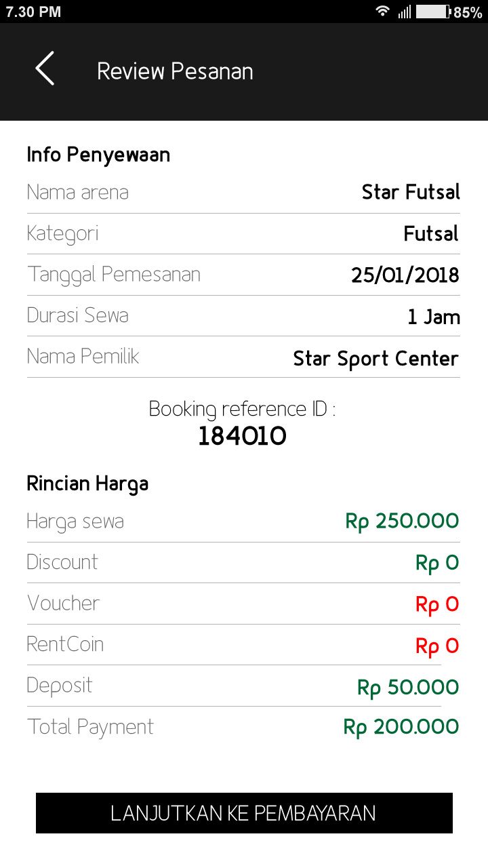The image size is (488, 868).
Task: Tap the Discount row label
Action: (62, 562)
